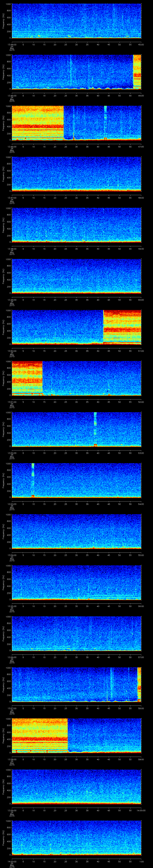153x868 pixels.
Task: Focus the spectrogram panel starting at 13:56:00
Action: [x=76, y=633]
